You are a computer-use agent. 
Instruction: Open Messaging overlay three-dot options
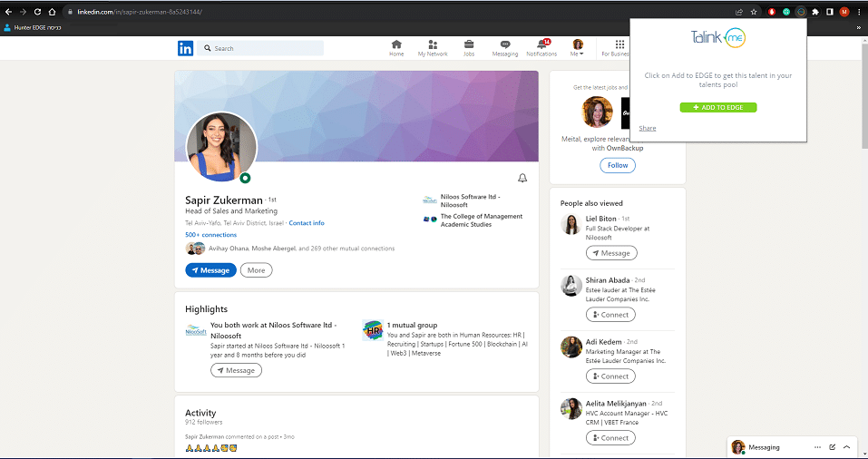pos(817,447)
